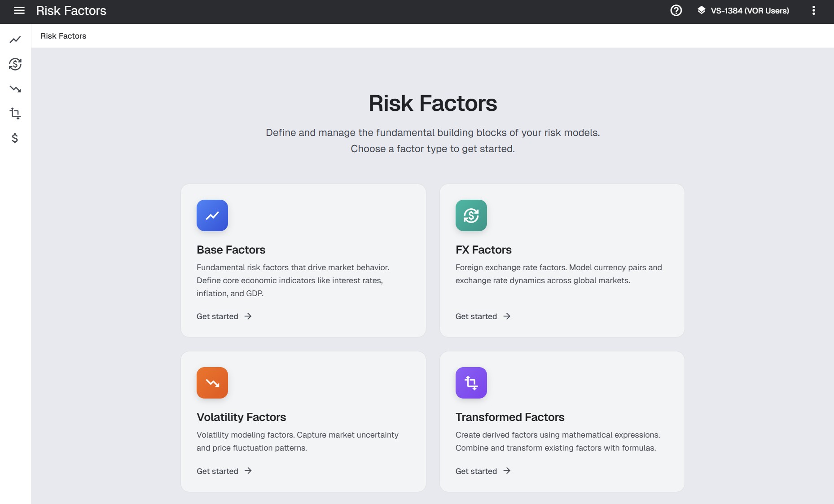Click the Transformed Factors card title
834x504 pixels.
point(510,417)
